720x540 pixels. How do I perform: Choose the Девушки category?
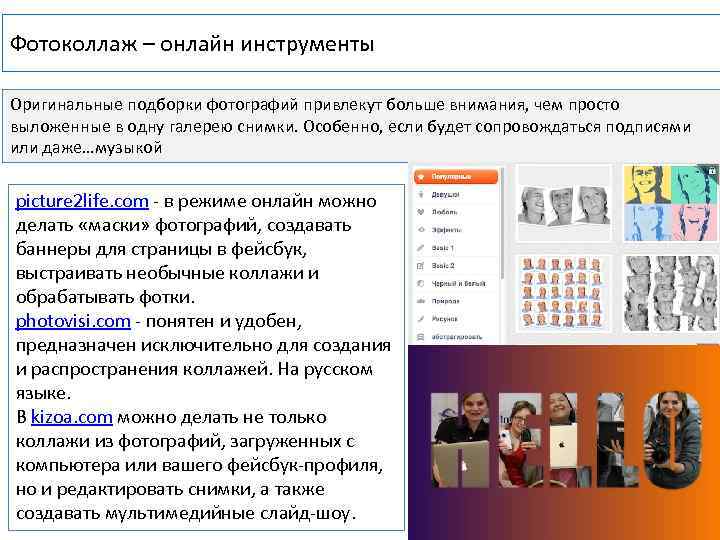[x=445, y=195]
